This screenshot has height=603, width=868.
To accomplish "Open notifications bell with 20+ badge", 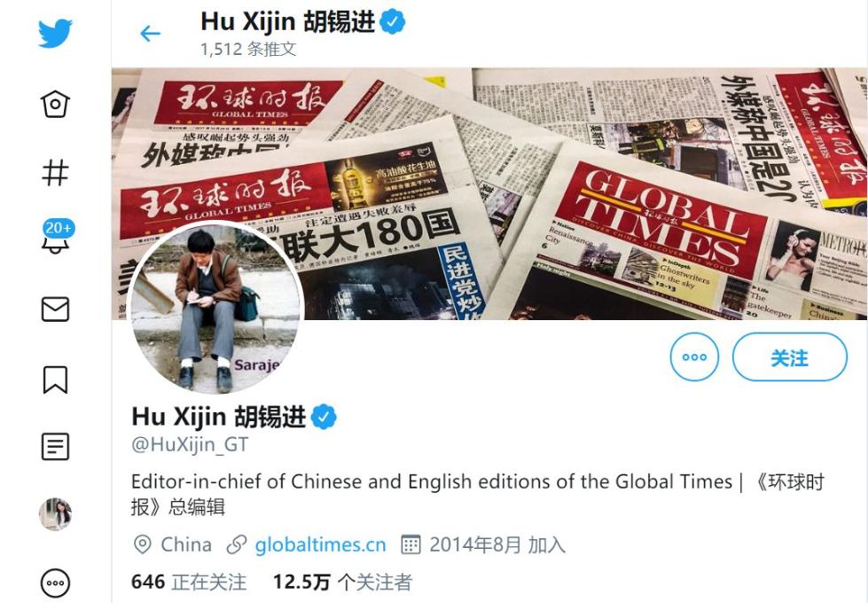I will [x=58, y=237].
